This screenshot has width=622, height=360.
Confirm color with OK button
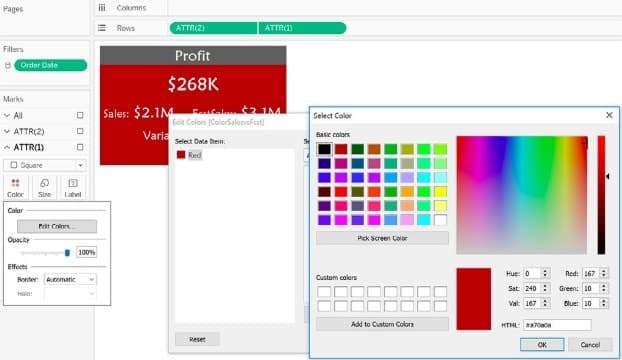(x=542, y=345)
